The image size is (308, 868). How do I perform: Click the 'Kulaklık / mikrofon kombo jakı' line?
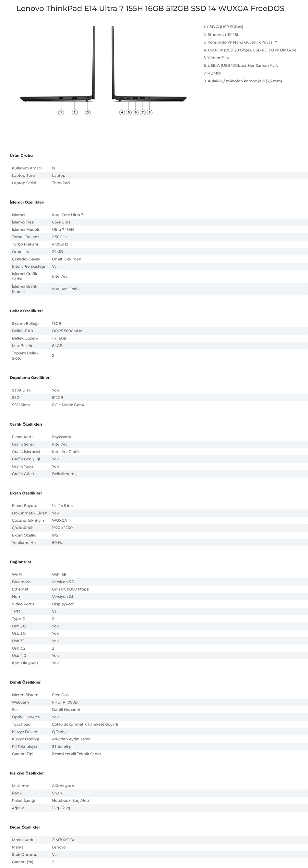[x=243, y=81]
